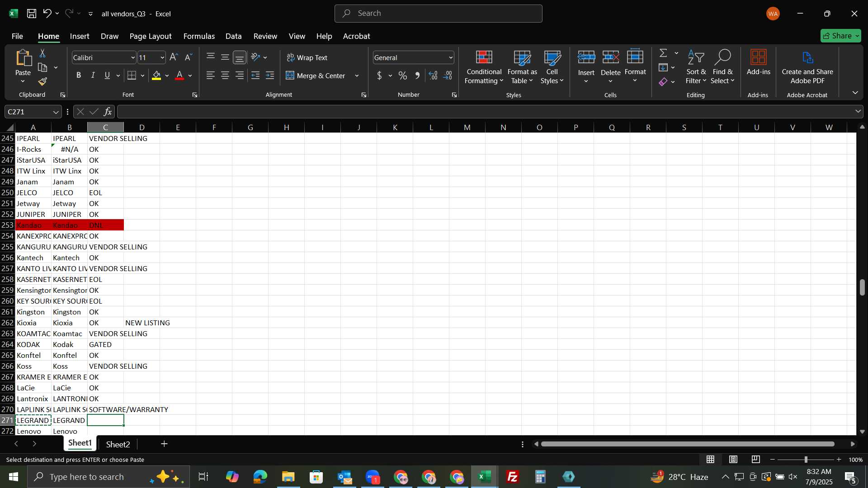Click Increase Decimal icon

[433, 75]
